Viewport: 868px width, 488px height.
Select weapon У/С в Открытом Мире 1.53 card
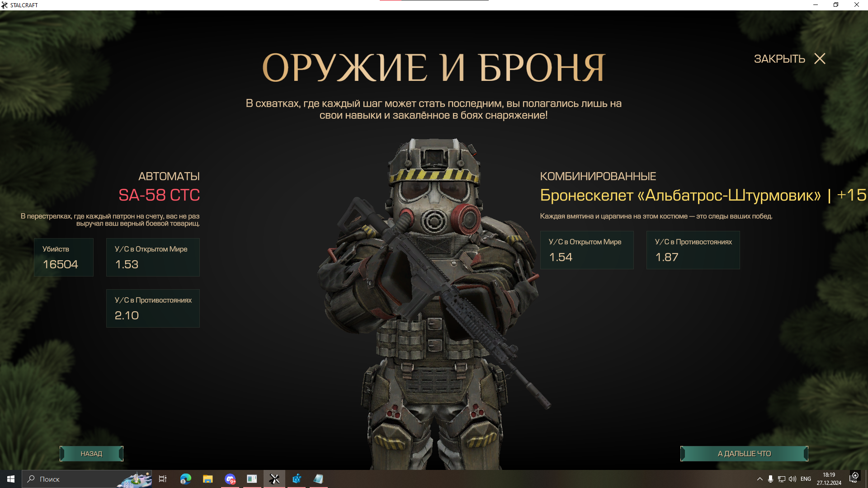pyautogui.click(x=153, y=258)
